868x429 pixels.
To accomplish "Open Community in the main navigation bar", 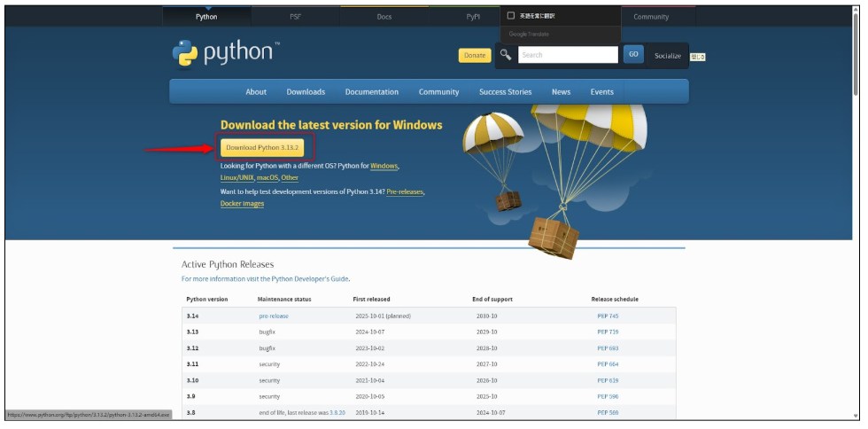I will 438,92.
